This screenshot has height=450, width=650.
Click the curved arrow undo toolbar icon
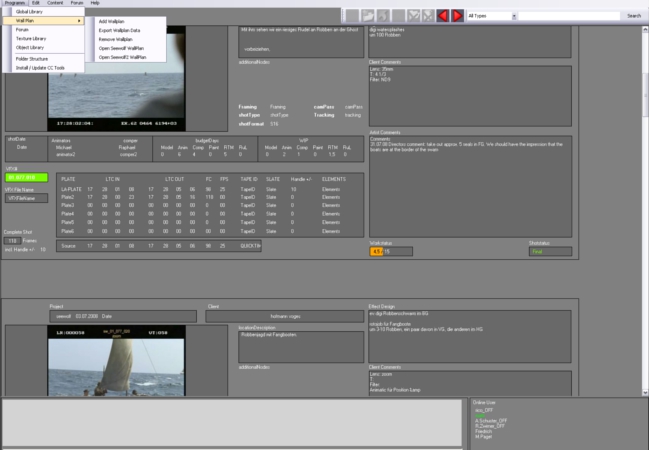(383, 16)
